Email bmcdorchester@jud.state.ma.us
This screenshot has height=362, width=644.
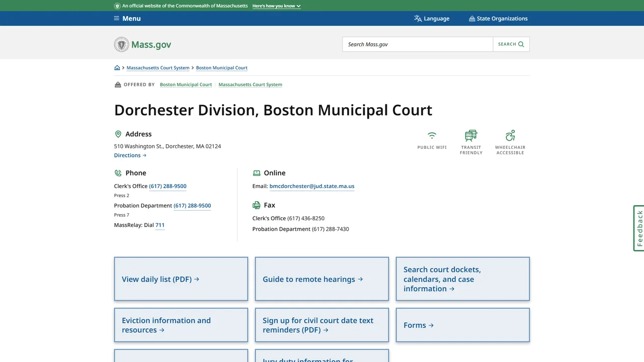point(312,186)
